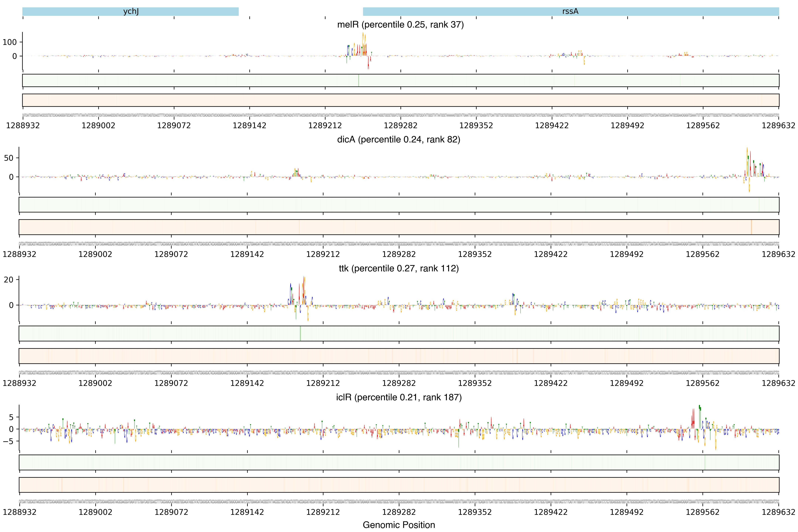Click the iclR panel title
This screenshot has height=532, width=798.
[x=399, y=397]
